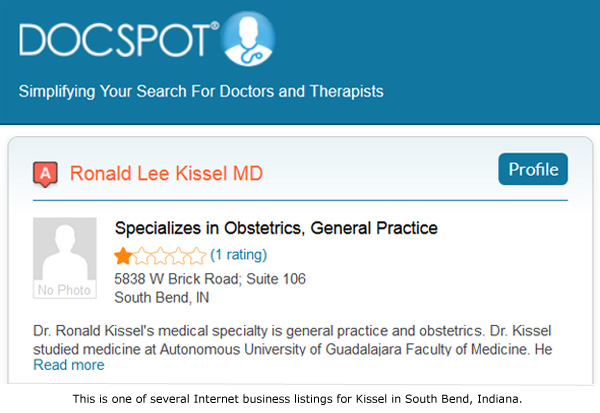Click the 5838 W Brick Road address
600x413 pixels.
click(210, 279)
